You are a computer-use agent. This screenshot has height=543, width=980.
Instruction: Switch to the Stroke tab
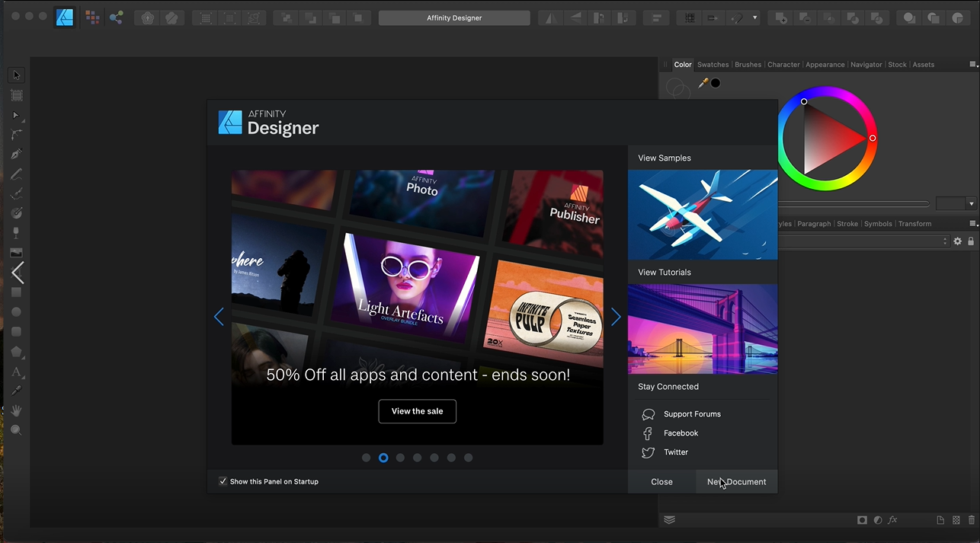[847, 224]
